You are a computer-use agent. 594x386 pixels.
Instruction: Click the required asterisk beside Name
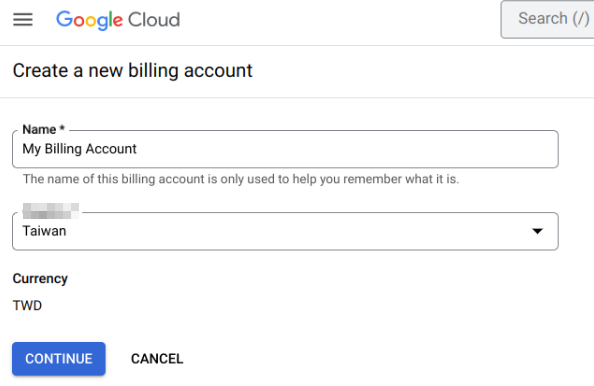pyautogui.click(x=62, y=128)
